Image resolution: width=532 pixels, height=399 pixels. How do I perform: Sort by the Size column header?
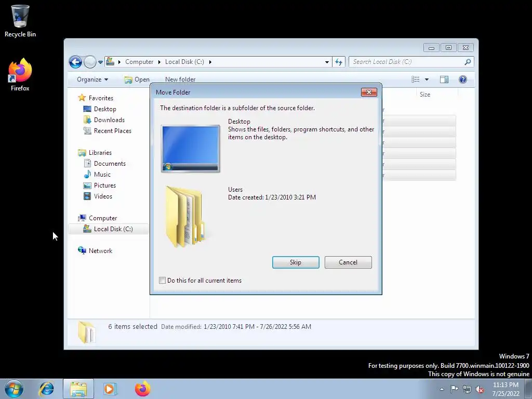[x=425, y=95]
